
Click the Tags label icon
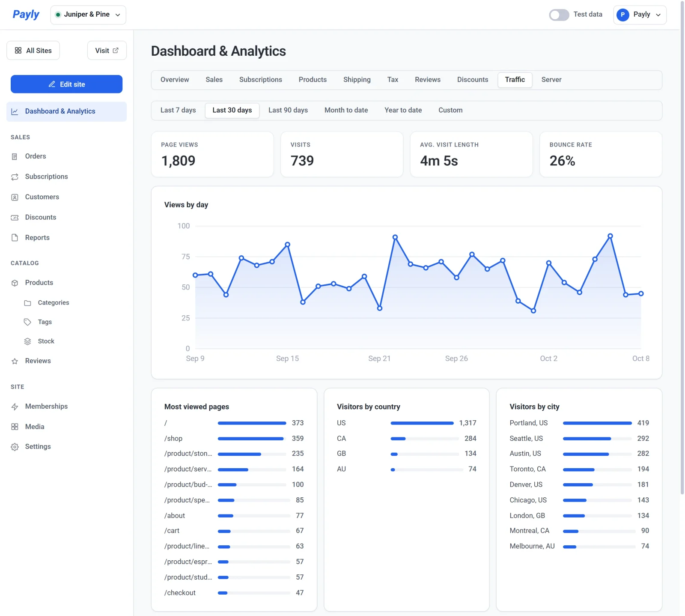[27, 322]
